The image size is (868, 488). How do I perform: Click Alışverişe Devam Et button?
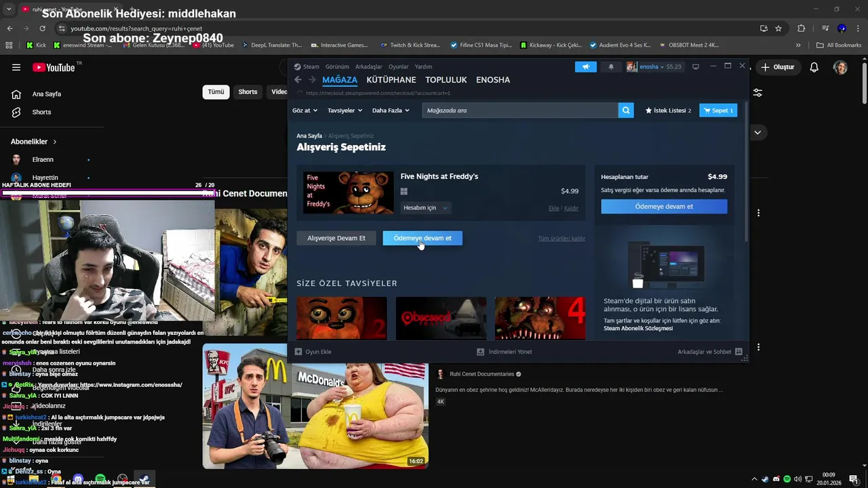click(x=336, y=238)
